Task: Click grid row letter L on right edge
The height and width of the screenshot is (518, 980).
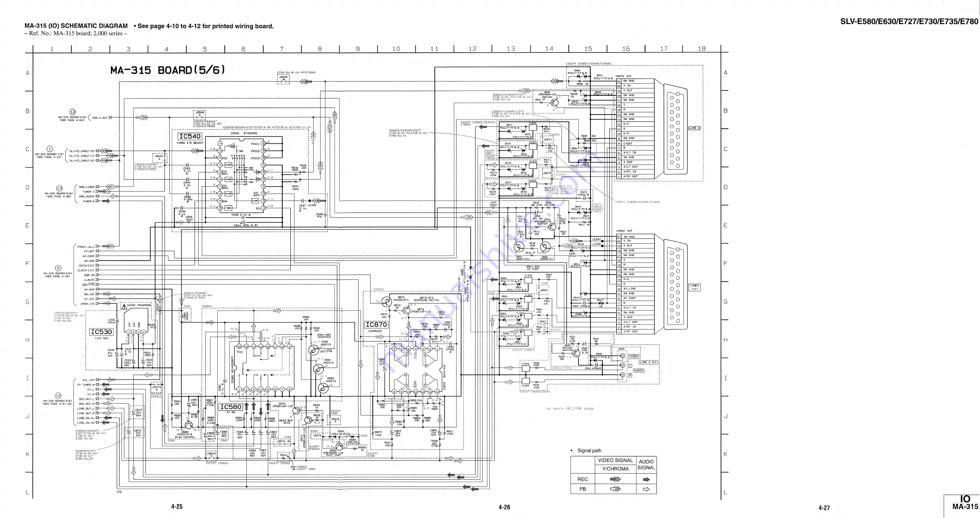Action: point(726,493)
